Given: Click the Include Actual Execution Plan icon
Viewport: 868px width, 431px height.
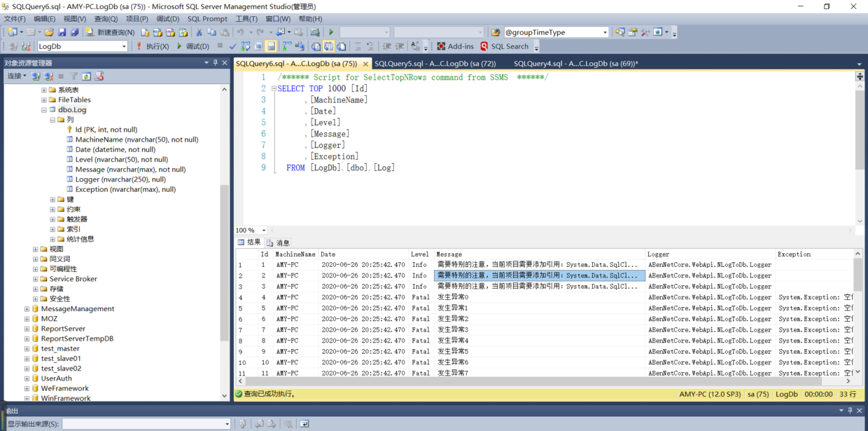Looking at the screenshot, I should pos(287,46).
